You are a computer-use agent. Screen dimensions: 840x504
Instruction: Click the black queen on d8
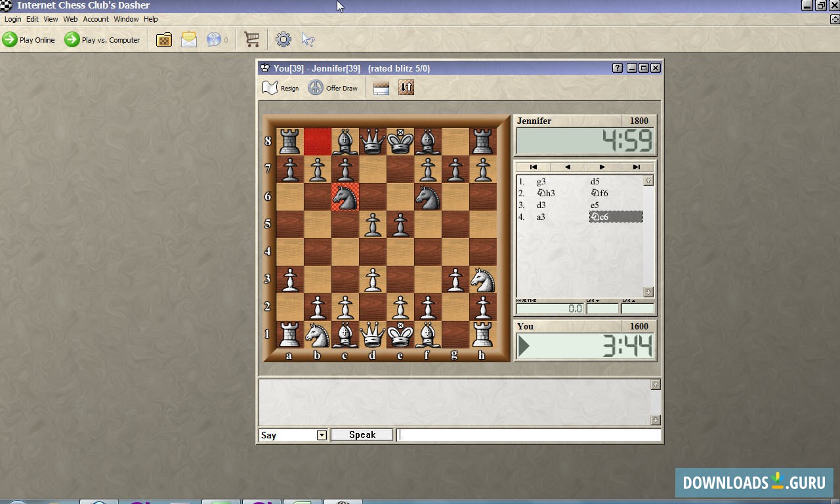click(x=372, y=142)
